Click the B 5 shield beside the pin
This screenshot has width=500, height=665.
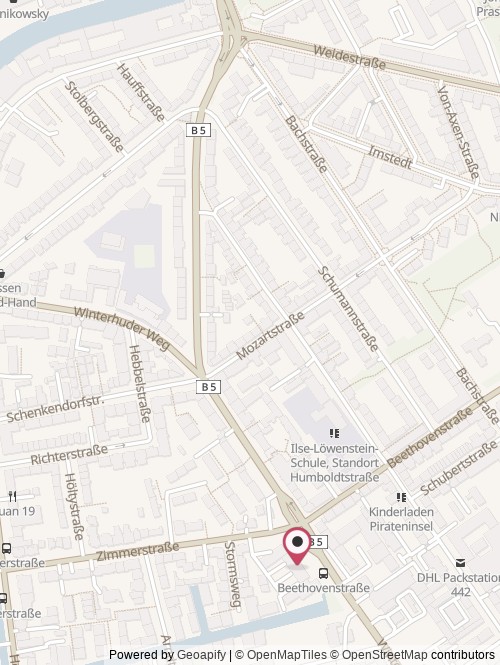319,542
